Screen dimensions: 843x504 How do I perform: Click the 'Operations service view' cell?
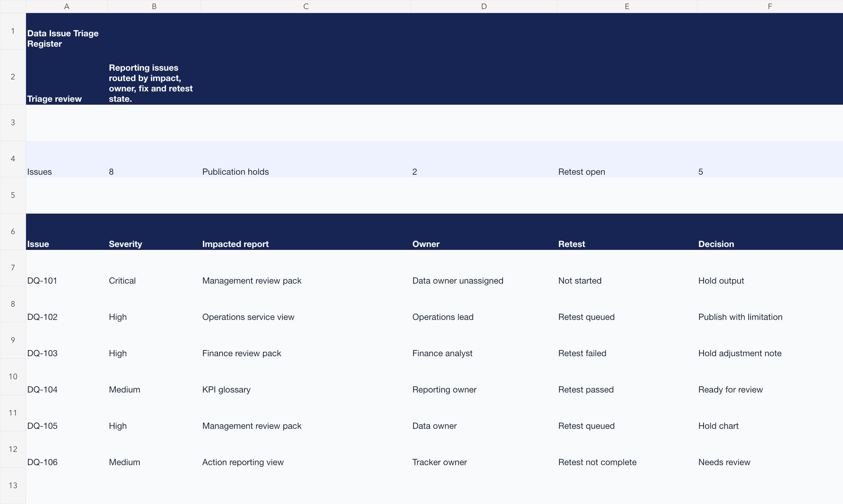pos(306,304)
